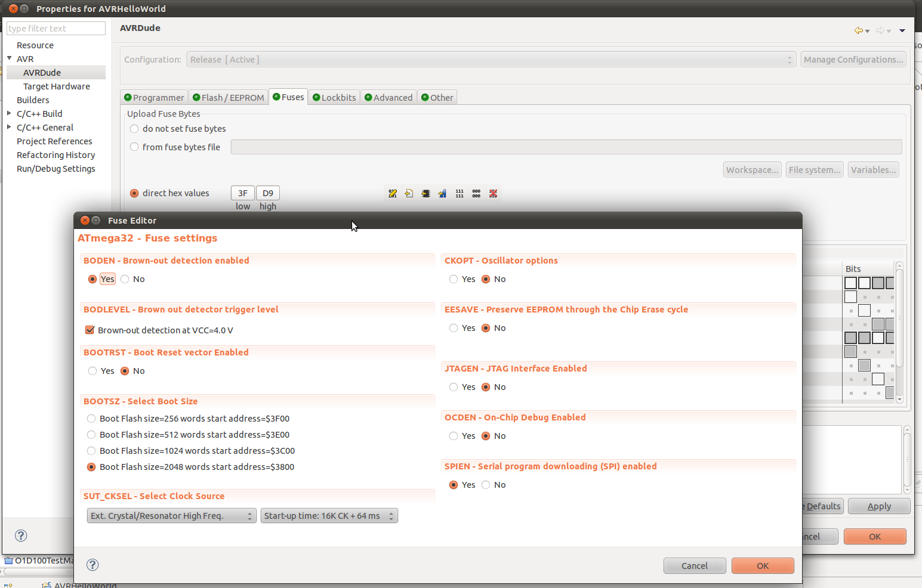Enable EESAVE by selecting Yes
Viewport: 922px width, 588px height.
(x=454, y=328)
